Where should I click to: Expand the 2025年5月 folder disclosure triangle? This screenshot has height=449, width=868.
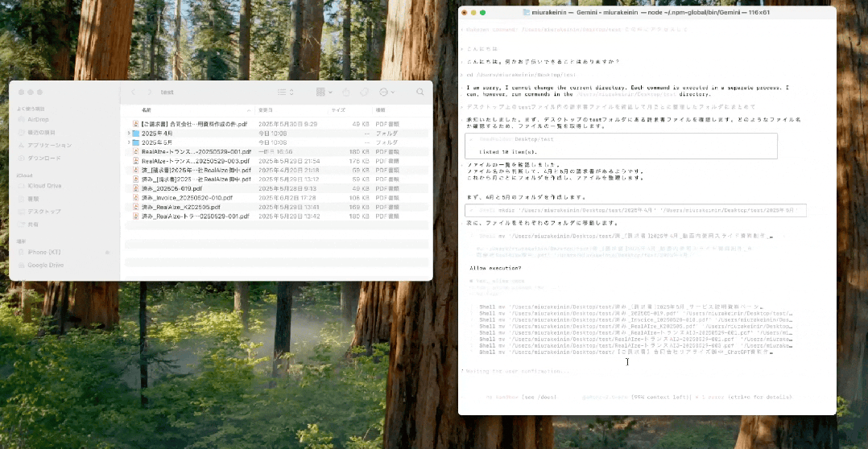click(129, 142)
